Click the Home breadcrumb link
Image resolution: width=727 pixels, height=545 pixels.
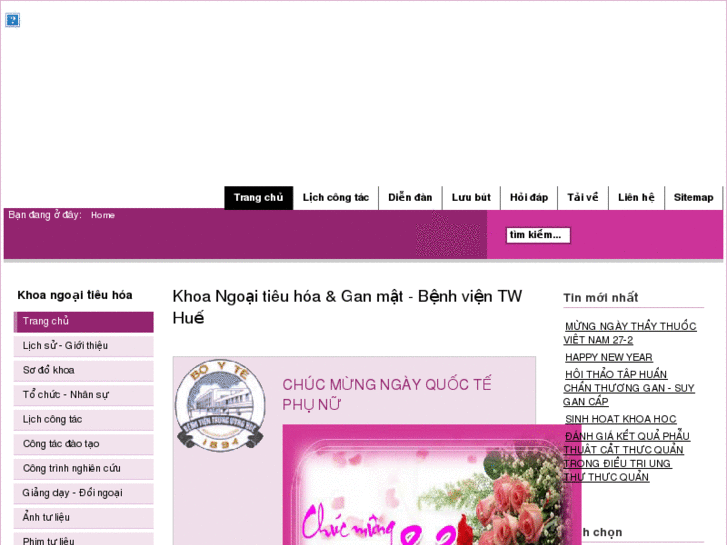[103, 215]
